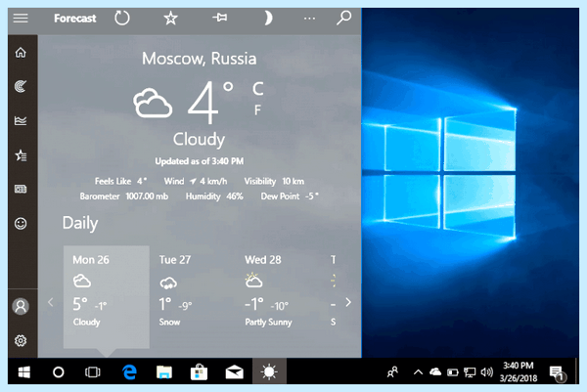Show hidden system tray icons
The height and width of the screenshot is (392, 587).
418,371
